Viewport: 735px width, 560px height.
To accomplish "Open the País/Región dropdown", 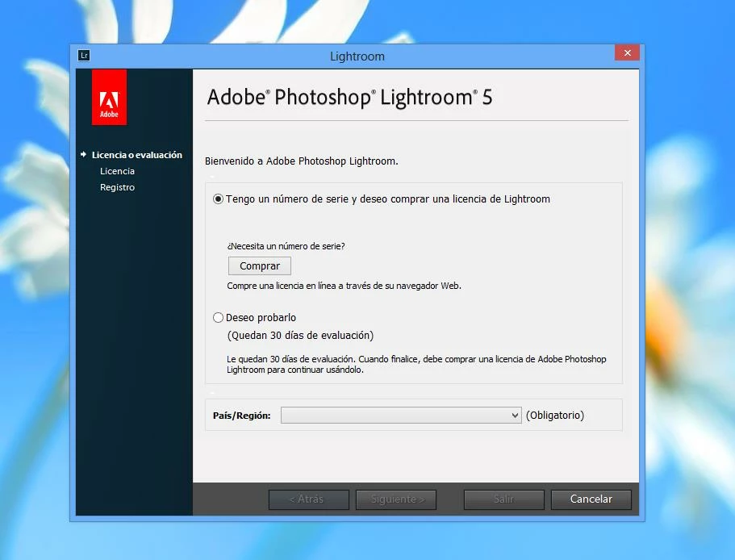I will 401,416.
